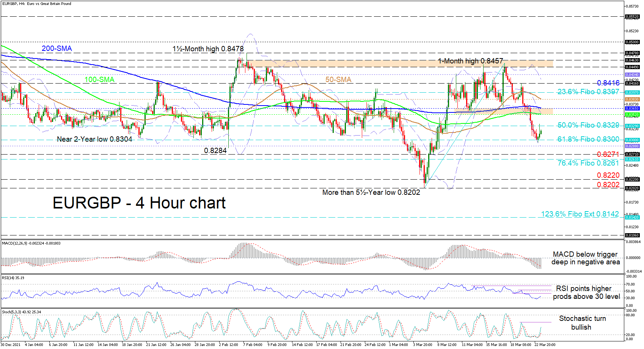Select the '0.85230' value on the price axis

tap(632, 31)
